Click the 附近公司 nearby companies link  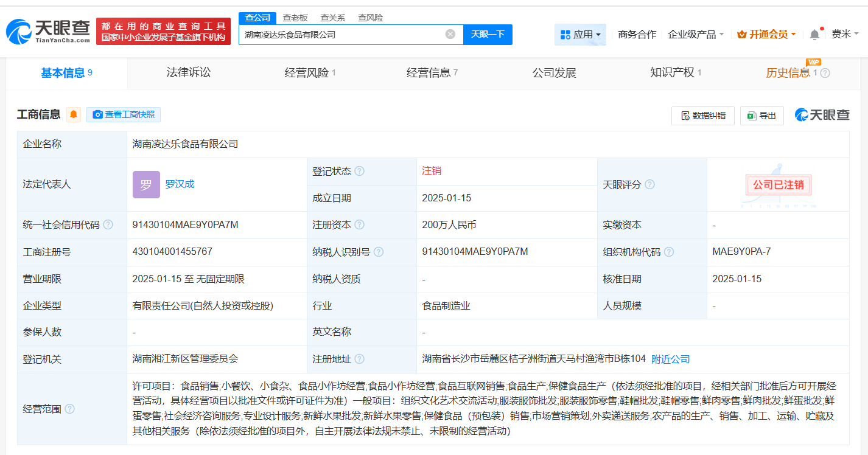click(x=671, y=359)
